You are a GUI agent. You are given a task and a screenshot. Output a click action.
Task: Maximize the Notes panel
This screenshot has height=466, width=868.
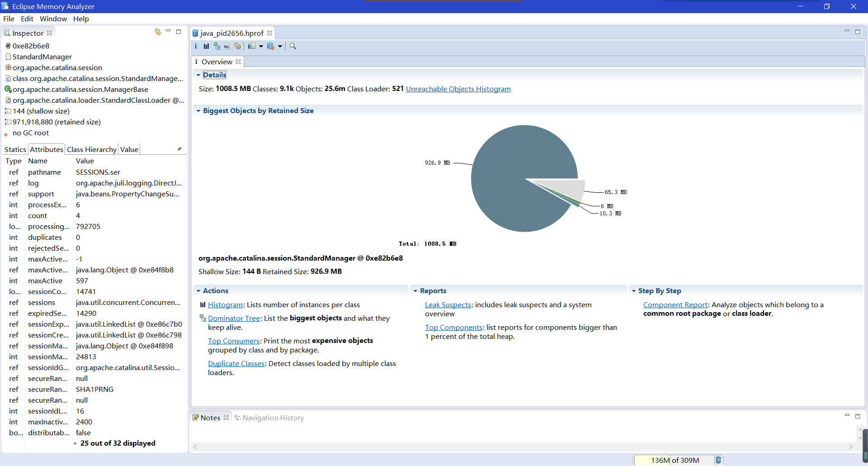click(858, 416)
